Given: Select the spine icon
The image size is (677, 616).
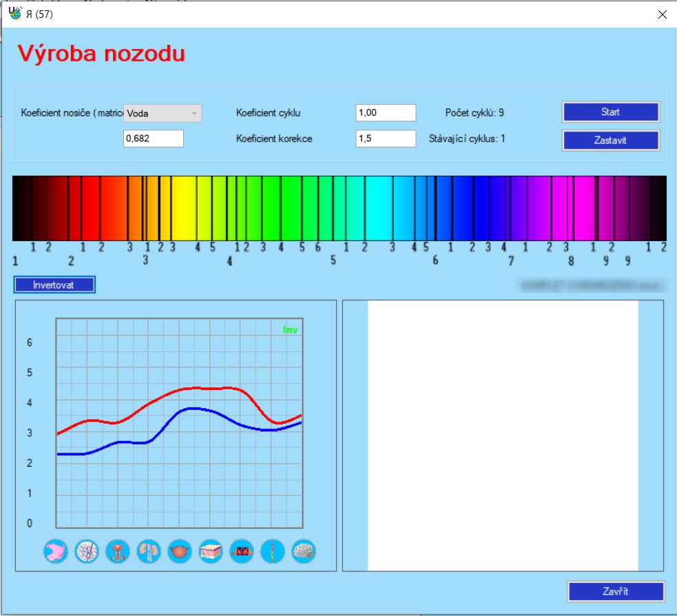Looking at the screenshot, I should tap(273, 552).
